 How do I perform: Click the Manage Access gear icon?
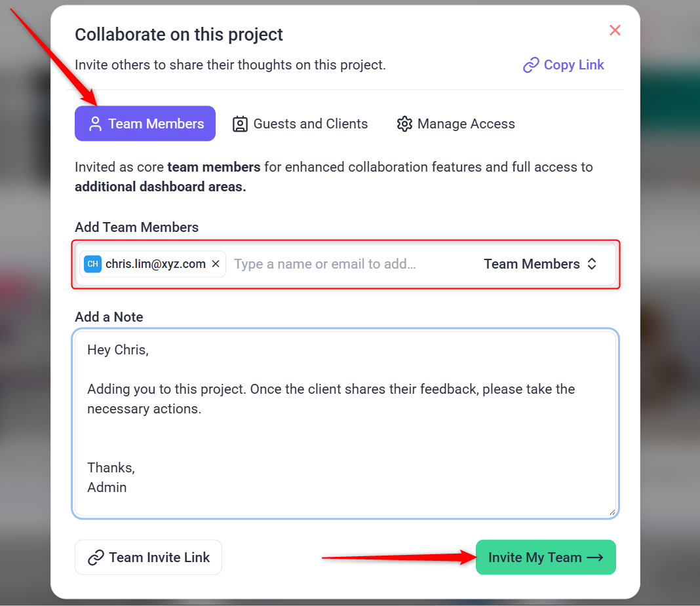point(404,124)
